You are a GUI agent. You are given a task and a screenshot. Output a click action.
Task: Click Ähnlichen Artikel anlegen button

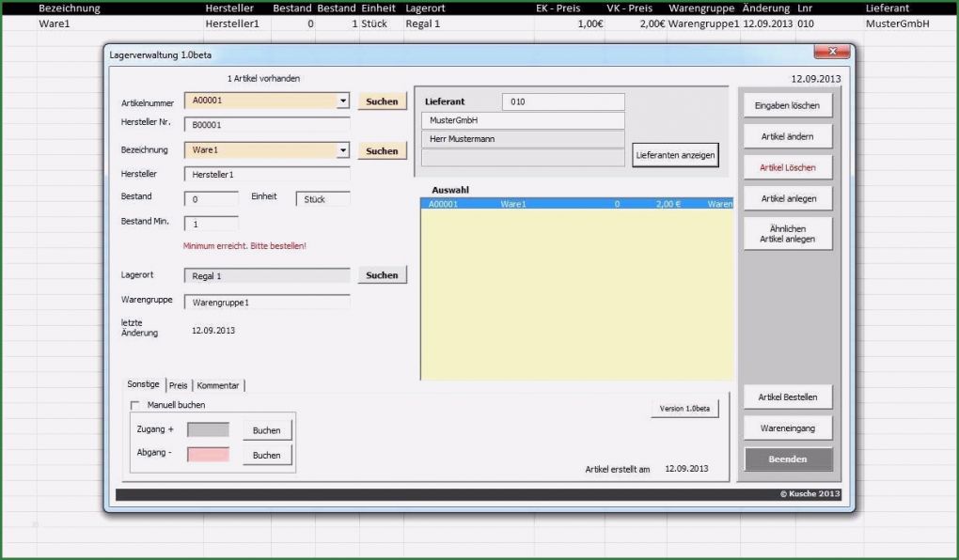coord(787,234)
